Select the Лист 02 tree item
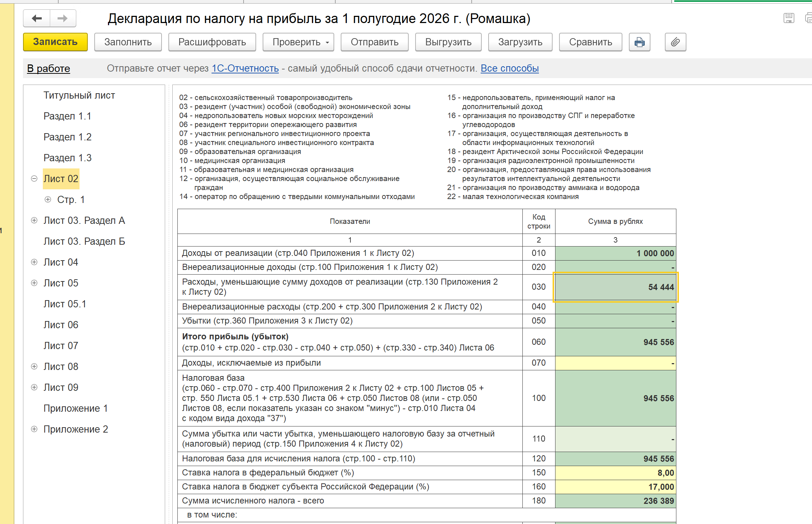 pyautogui.click(x=61, y=179)
